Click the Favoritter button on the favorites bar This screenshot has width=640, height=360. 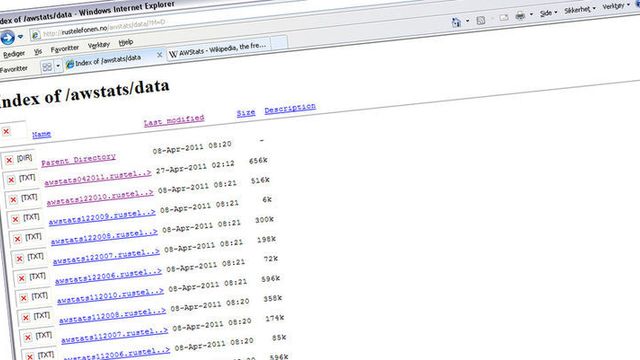[13, 69]
